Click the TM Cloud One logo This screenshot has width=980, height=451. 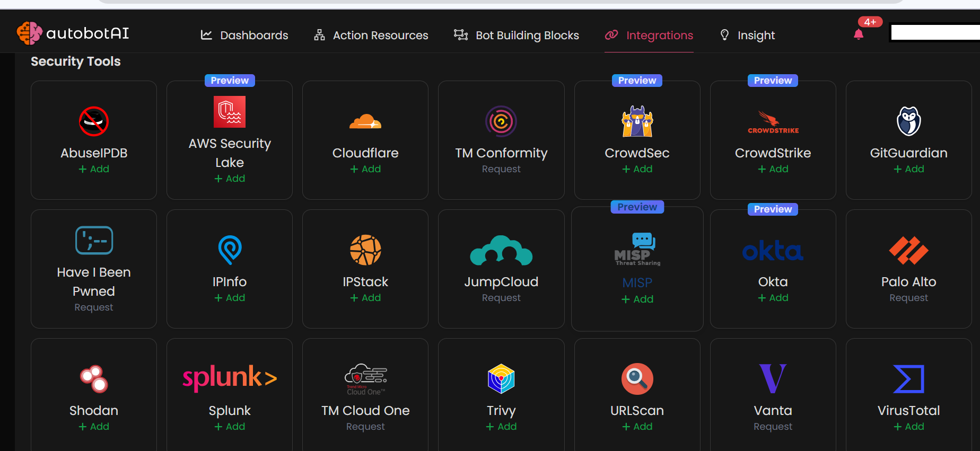365,379
